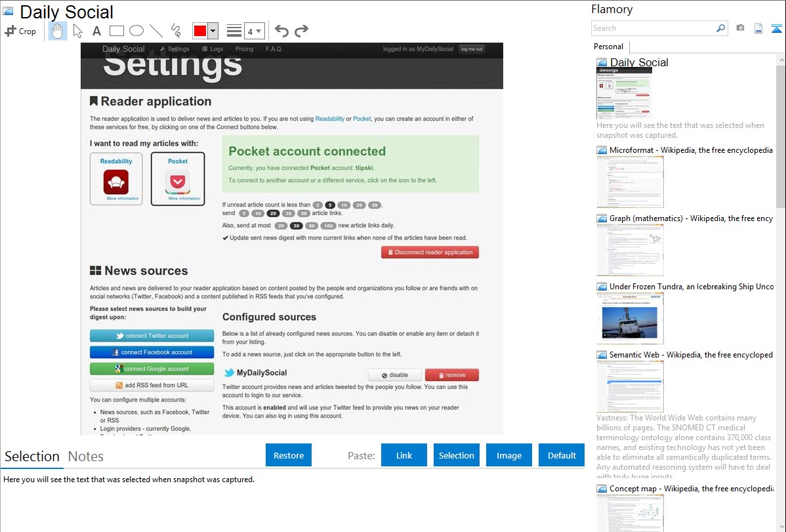Click the Flamory search field
This screenshot has height=532, width=786.
pyautogui.click(x=653, y=28)
